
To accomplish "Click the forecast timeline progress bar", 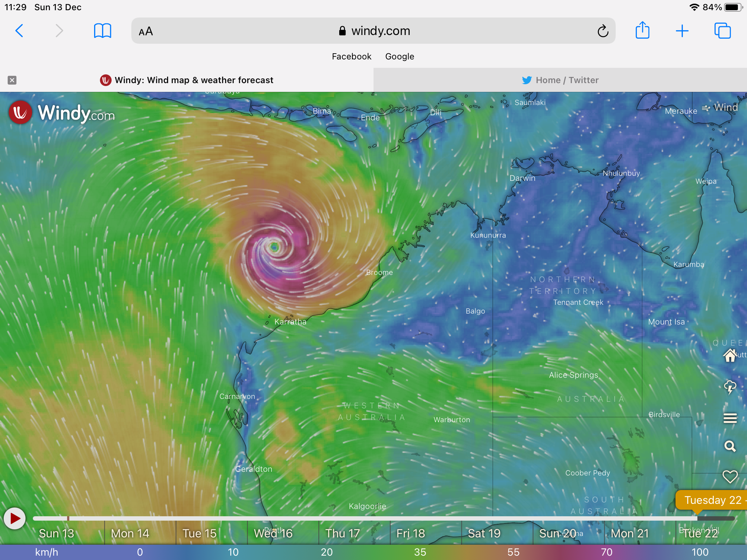I will click(365, 518).
